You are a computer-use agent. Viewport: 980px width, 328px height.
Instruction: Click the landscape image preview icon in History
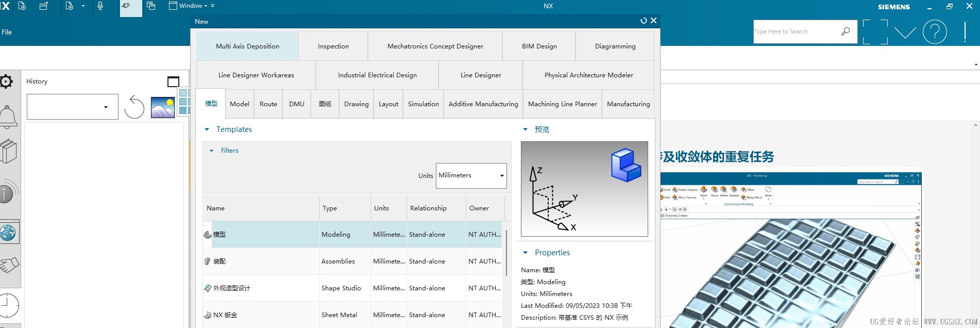[x=162, y=107]
